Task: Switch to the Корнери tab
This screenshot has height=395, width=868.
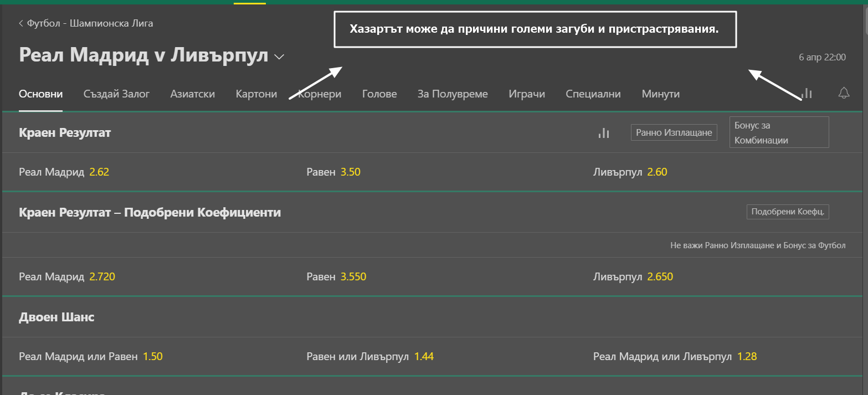Action: (320, 94)
